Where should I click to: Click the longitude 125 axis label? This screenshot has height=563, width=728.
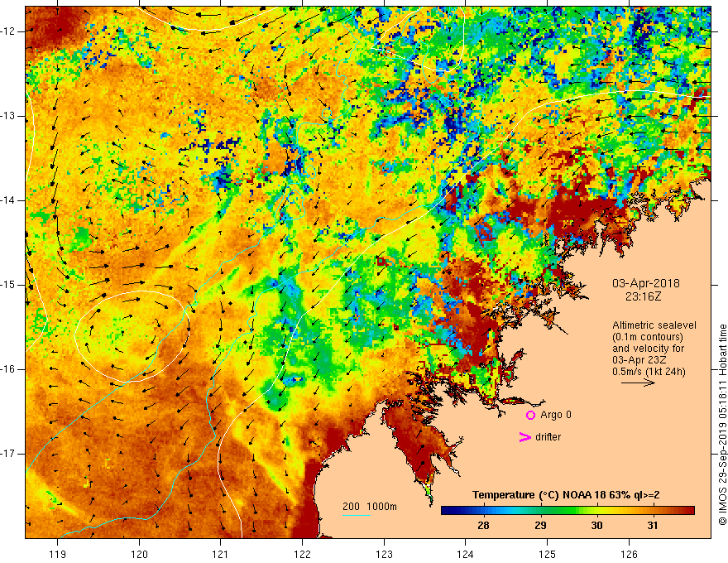click(548, 554)
